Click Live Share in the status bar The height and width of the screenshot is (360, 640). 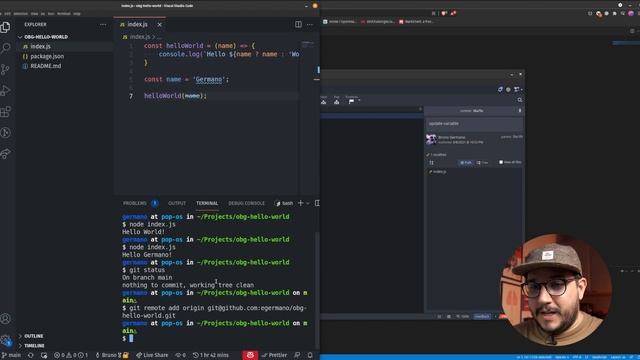152,355
